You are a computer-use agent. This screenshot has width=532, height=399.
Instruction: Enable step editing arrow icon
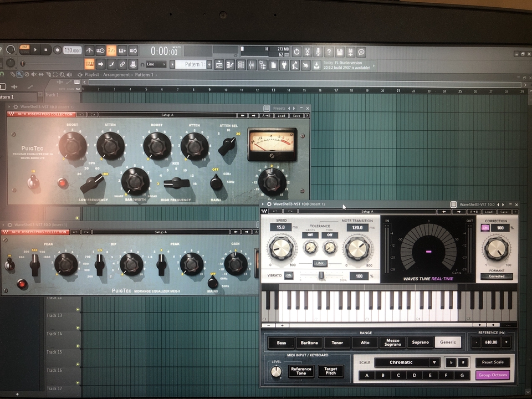100,64
